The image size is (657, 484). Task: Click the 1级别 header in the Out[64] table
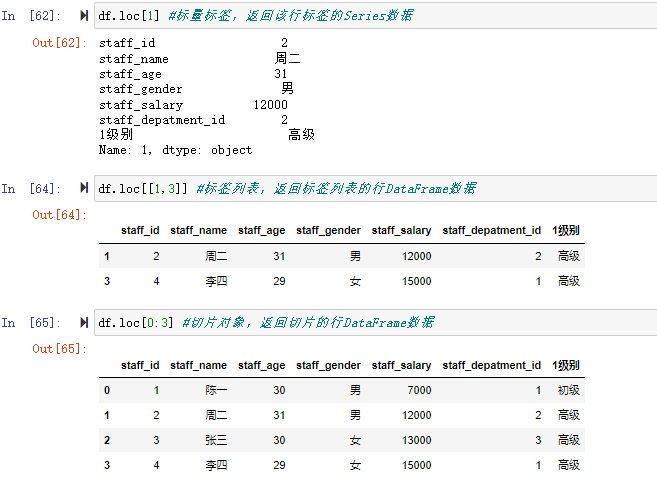point(566,231)
